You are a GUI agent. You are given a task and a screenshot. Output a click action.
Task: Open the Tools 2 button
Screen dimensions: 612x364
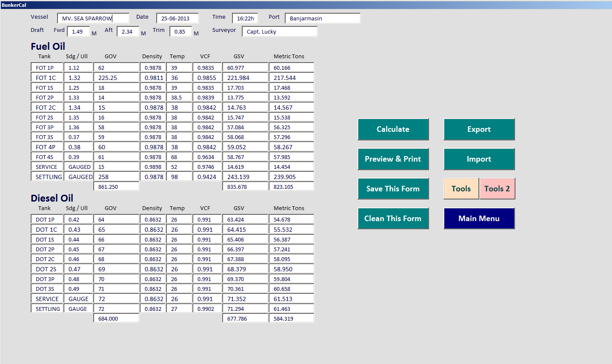tap(497, 189)
